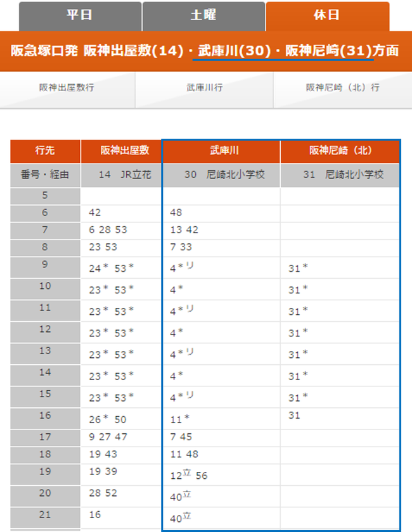412x532 pixels.
Task: Click times 6 28 53 at hour 7
Action: point(108,231)
